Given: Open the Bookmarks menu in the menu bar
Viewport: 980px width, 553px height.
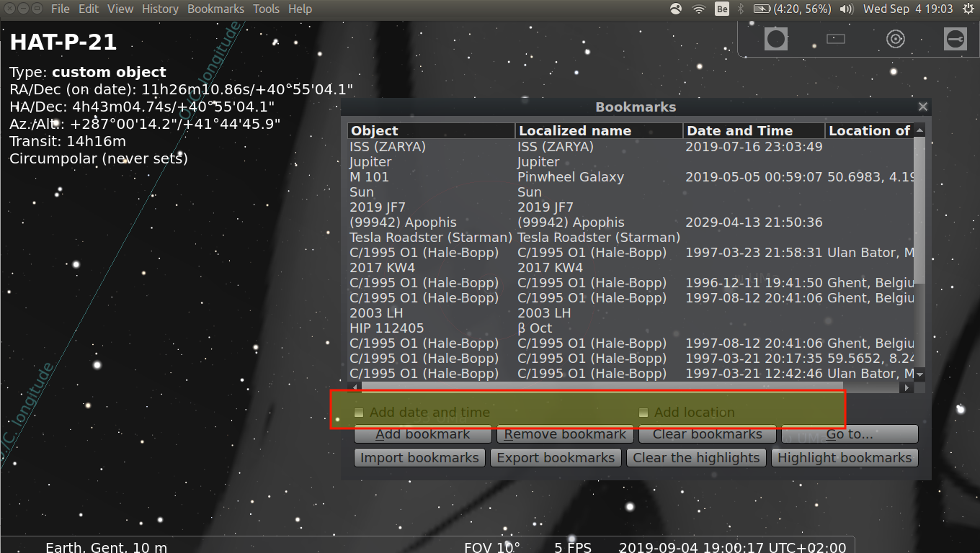Looking at the screenshot, I should [215, 9].
